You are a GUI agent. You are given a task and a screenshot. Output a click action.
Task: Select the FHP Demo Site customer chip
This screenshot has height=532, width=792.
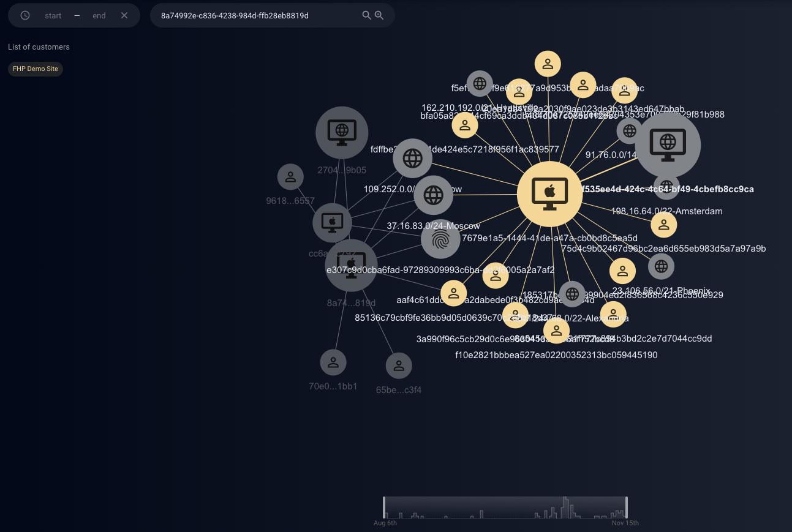tap(36, 69)
